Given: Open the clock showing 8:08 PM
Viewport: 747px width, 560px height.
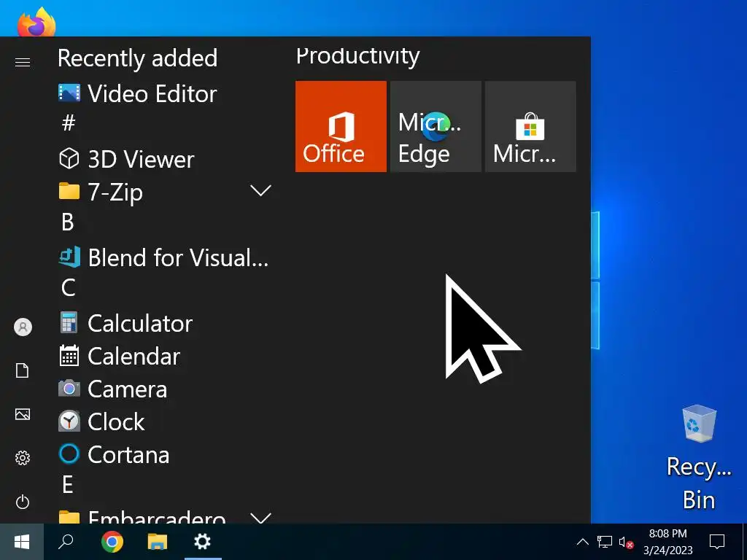Looking at the screenshot, I should 668,542.
